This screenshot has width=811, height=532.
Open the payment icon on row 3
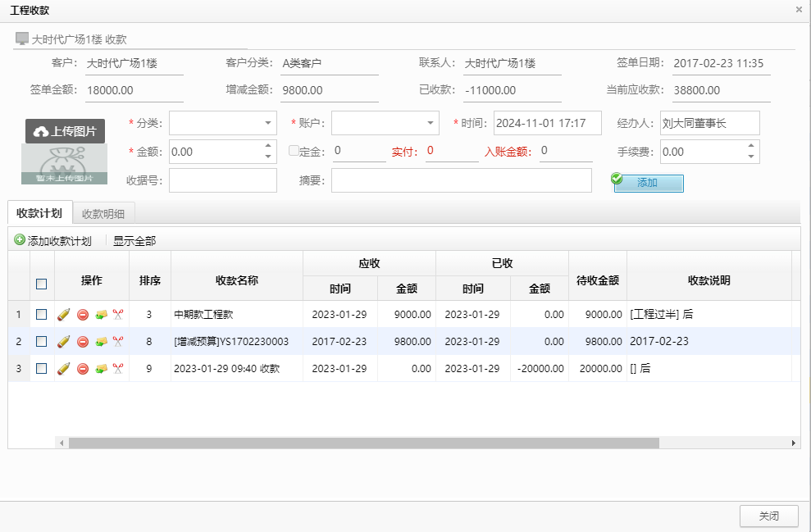tap(102, 368)
